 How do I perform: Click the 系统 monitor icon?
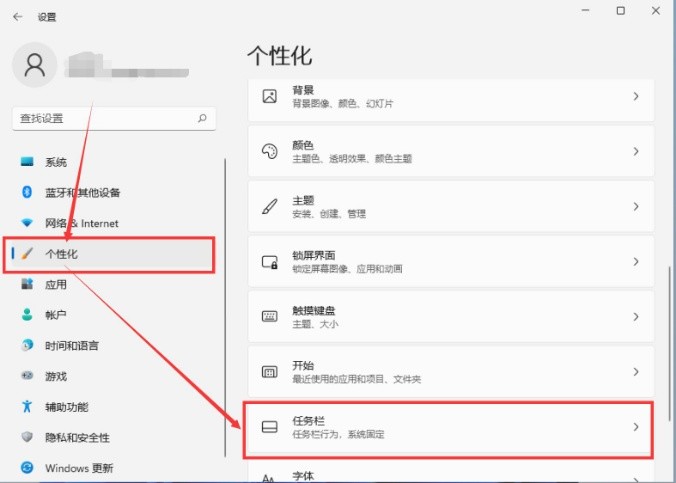27,162
